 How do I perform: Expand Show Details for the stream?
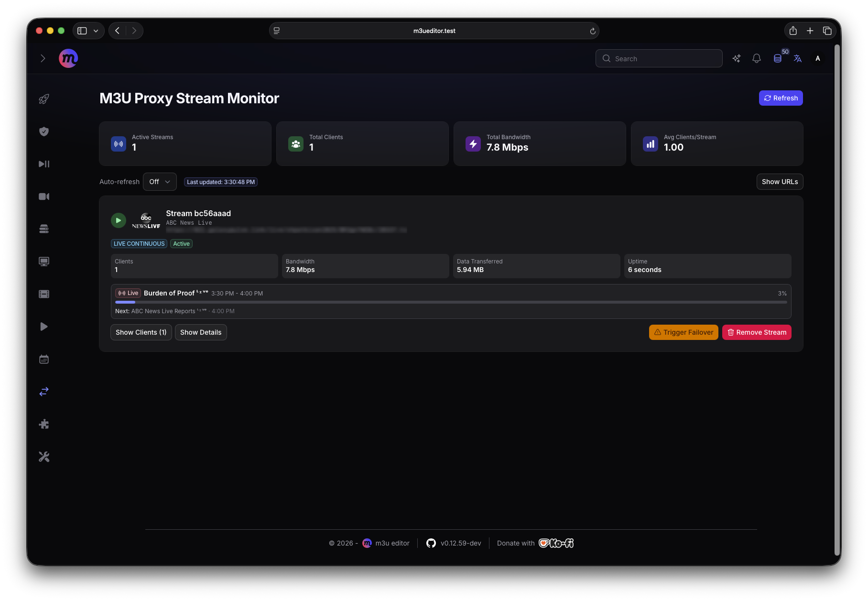[x=201, y=332]
